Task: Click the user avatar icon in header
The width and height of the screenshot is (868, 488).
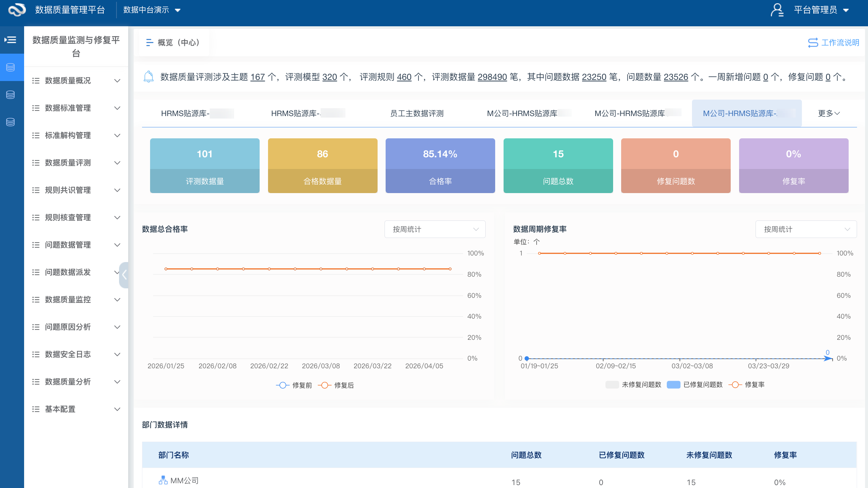Action: point(777,10)
